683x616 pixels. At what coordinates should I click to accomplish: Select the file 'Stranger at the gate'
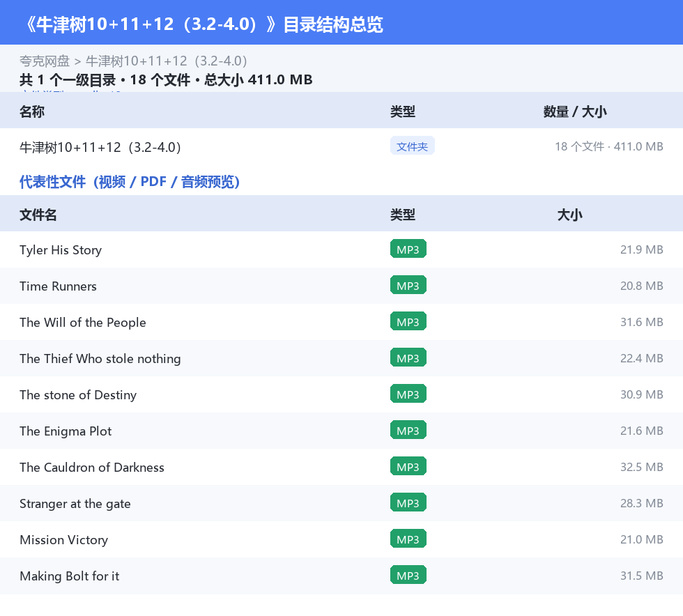coord(75,504)
